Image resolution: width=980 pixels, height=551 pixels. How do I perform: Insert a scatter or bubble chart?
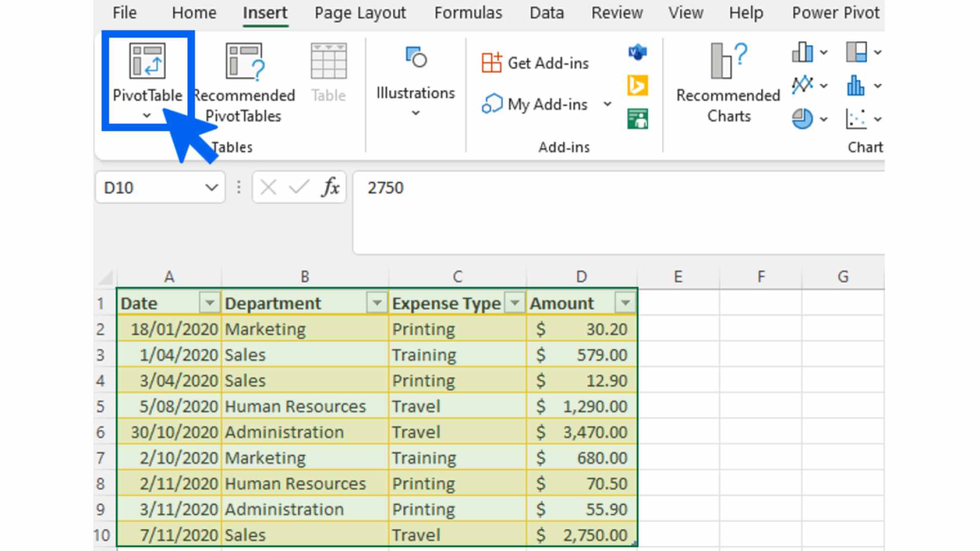[x=856, y=118]
